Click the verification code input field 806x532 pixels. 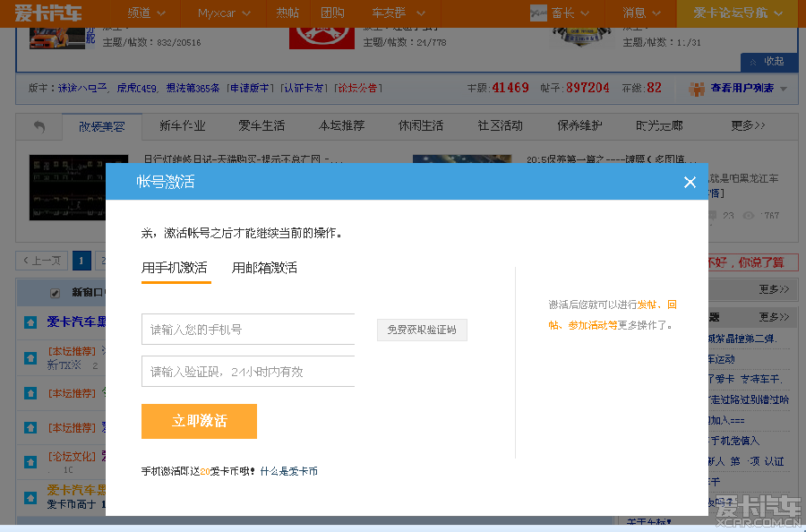tap(248, 371)
